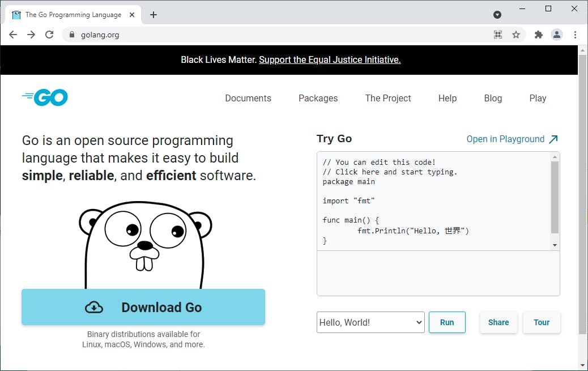
Task: Click the 'Go is an open source programming' headline
Action: [x=127, y=140]
